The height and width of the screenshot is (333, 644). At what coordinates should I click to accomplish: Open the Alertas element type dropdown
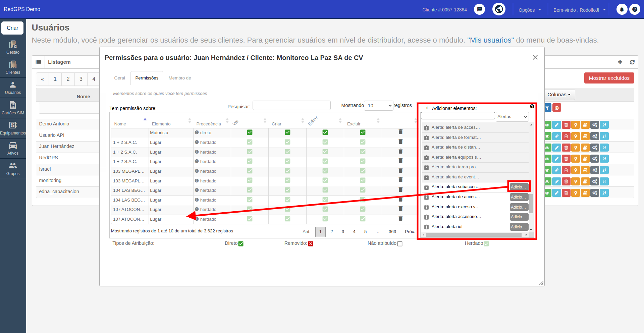(x=512, y=116)
